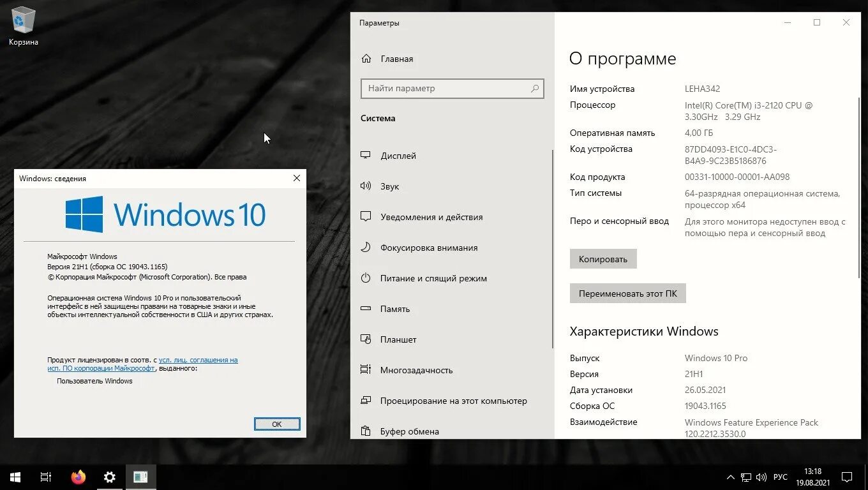This screenshot has height=490, width=868.
Task: Close the Параметры window
Action: click(x=846, y=22)
